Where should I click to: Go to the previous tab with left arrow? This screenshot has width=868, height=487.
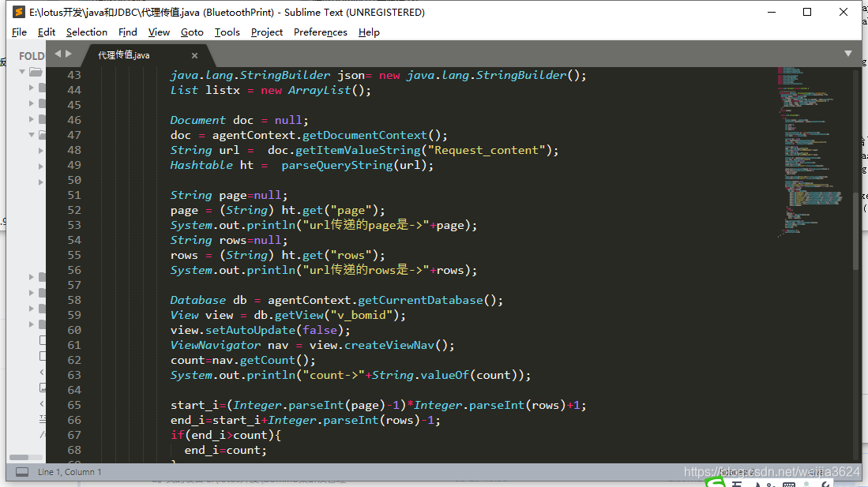58,54
